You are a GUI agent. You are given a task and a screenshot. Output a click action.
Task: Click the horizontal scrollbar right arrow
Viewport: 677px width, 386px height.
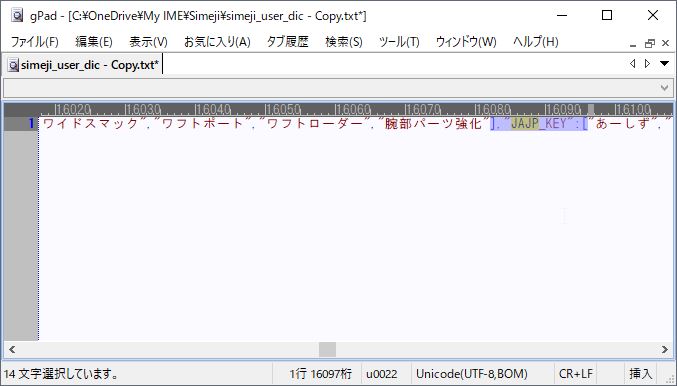[664, 349]
